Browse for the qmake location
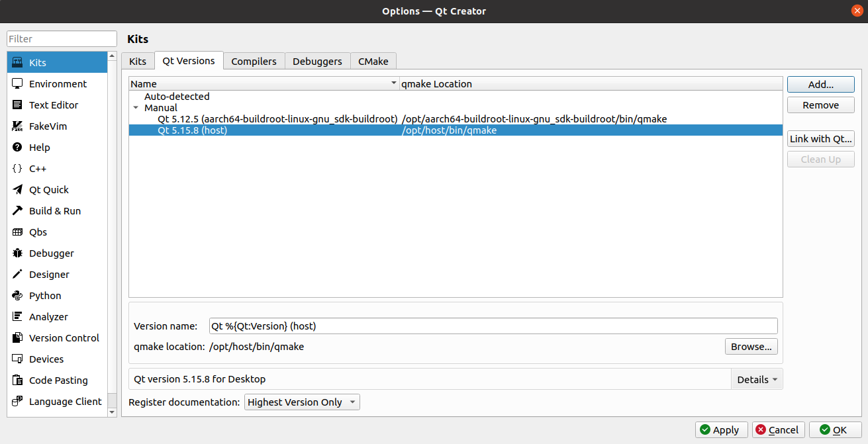Screen dimensions: 868x444 [x=751, y=346]
